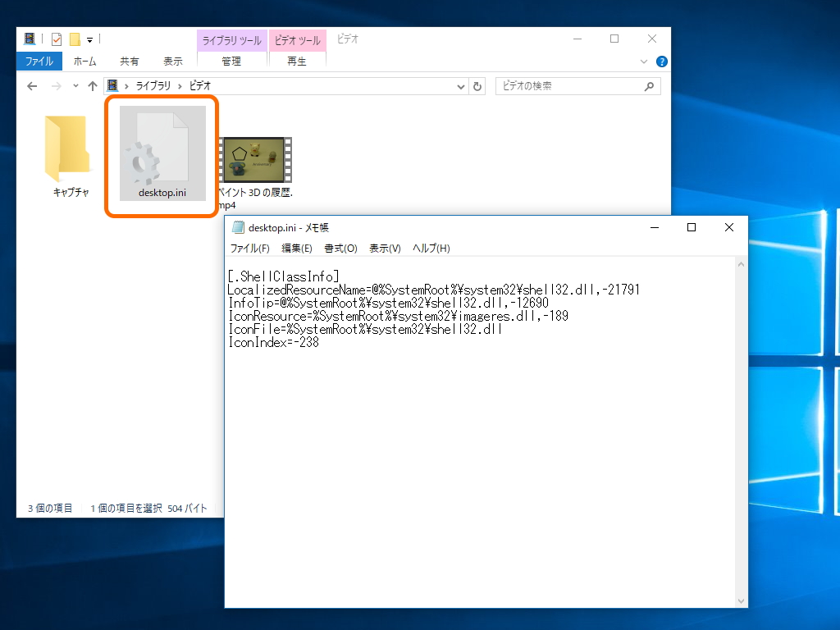Click ライブラリ in the address path

coord(153,85)
